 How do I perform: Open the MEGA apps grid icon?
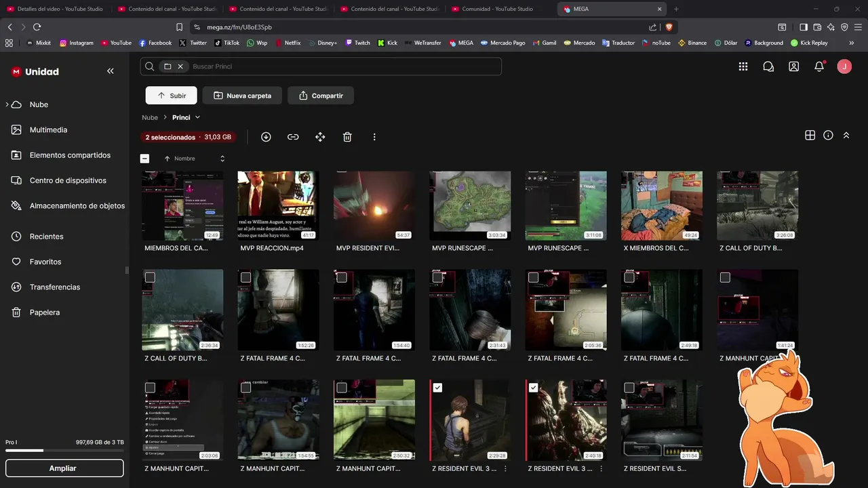(x=743, y=66)
